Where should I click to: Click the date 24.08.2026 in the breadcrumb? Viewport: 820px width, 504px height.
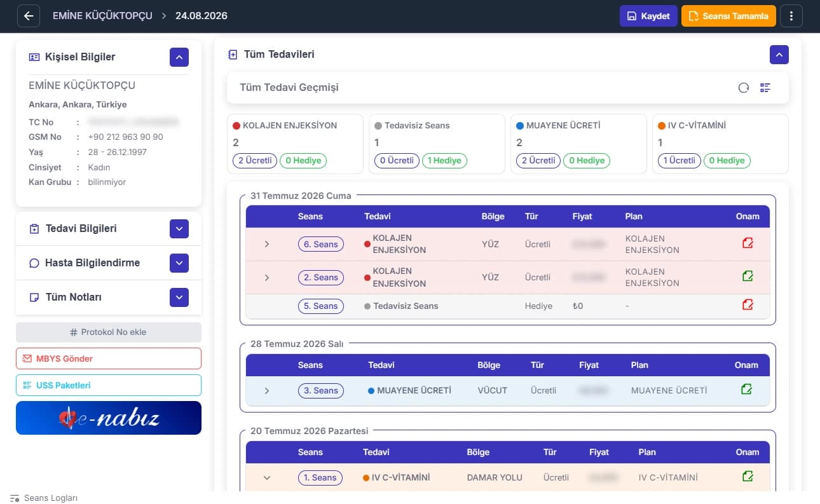(201, 16)
